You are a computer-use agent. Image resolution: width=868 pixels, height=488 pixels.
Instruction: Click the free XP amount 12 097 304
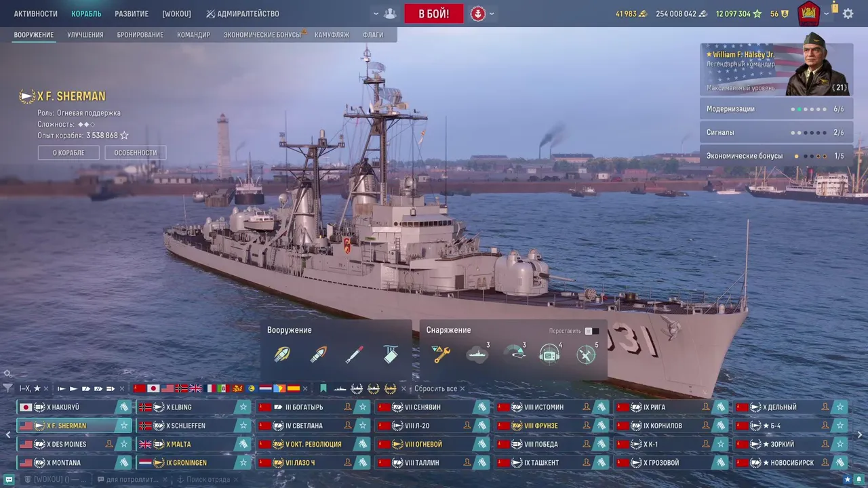738,14
